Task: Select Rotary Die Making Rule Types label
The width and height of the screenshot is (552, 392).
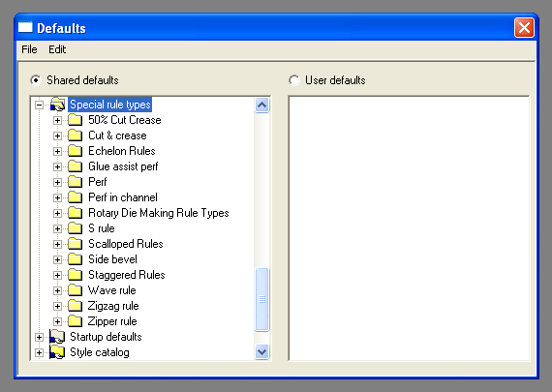Action: (x=159, y=213)
